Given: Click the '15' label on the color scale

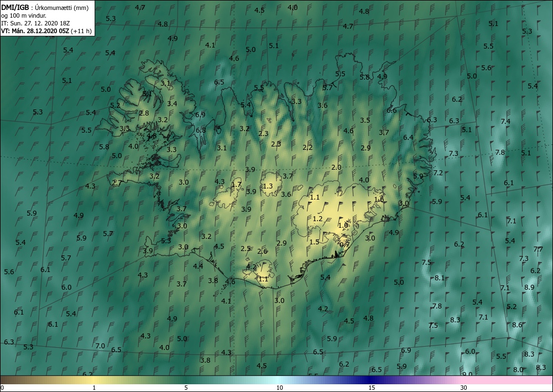Looking at the screenshot, I should point(372,388).
